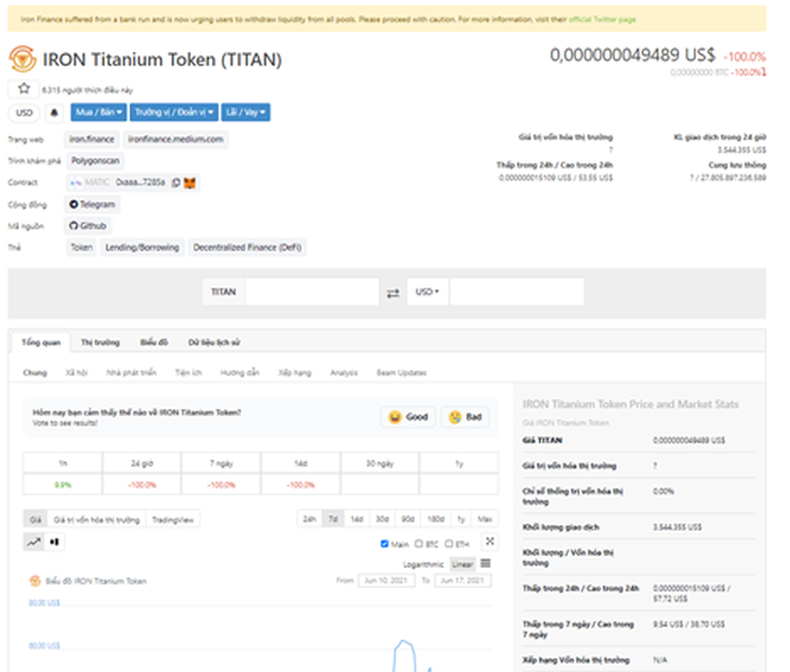This screenshot has height=672, width=790.
Task: Toggle the Main chart checkbox
Action: pyautogui.click(x=385, y=544)
